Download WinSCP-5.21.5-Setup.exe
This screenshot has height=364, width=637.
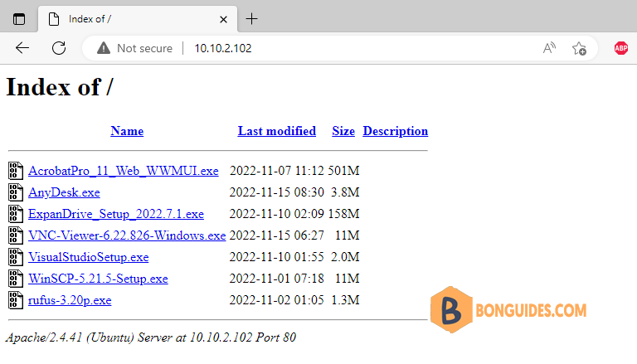point(98,279)
